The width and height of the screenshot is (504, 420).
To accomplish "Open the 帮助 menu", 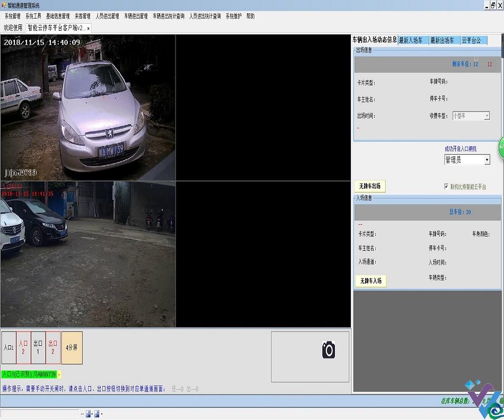I will (x=250, y=16).
